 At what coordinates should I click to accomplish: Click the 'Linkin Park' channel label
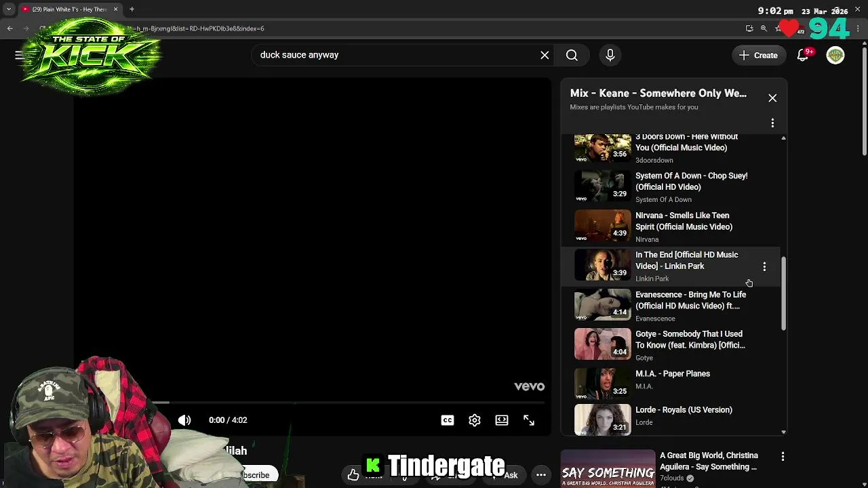(x=652, y=279)
